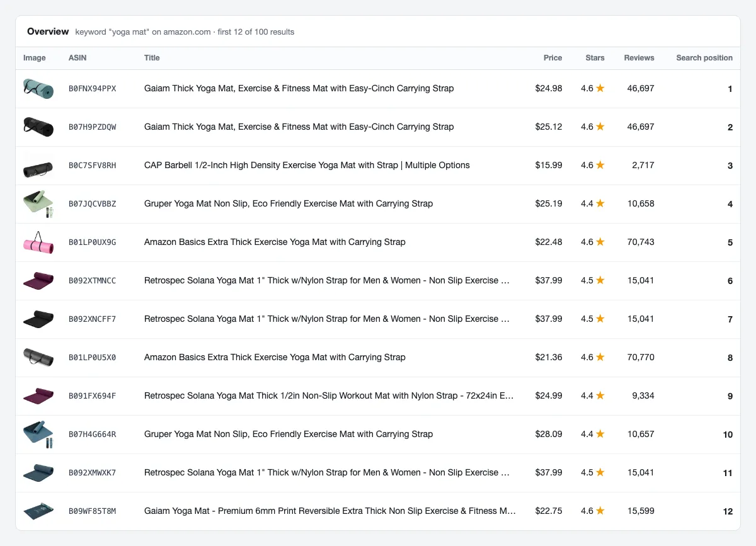756x546 pixels.
Task: Select ASIN text B07H9PZDQW
Action: [93, 127]
